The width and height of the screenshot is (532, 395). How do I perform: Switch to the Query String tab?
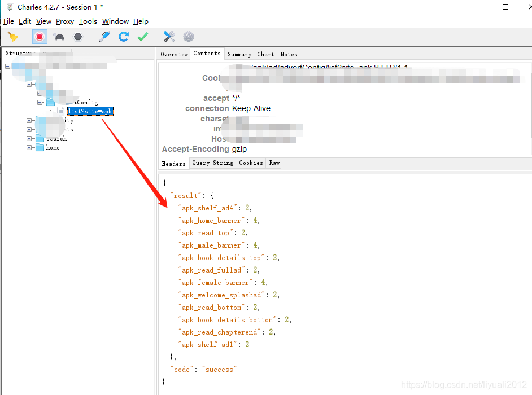(x=212, y=163)
